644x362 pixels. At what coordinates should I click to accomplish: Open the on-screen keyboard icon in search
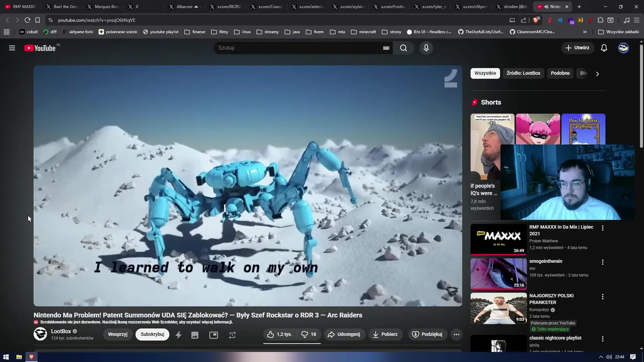pyautogui.click(x=386, y=48)
